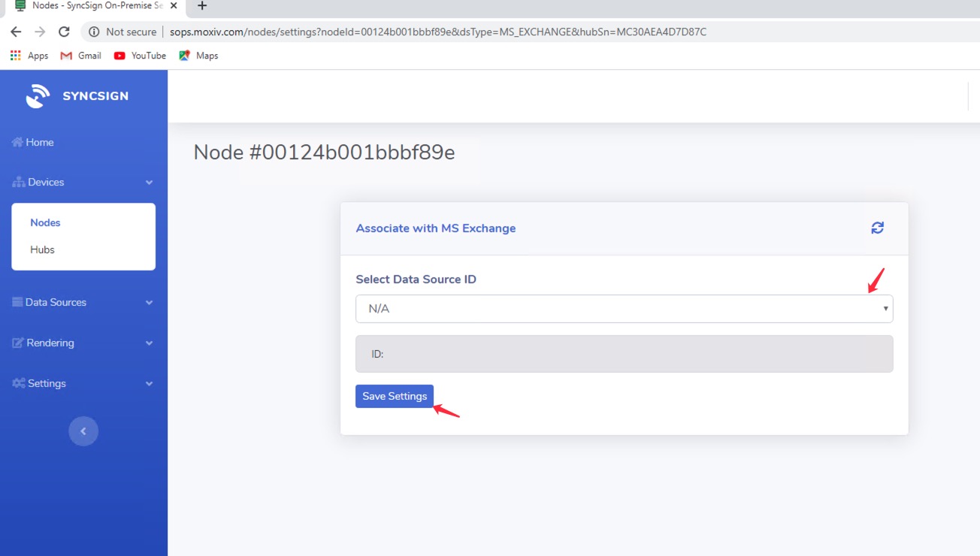Select Hubs in the Devices submenu
The width and height of the screenshot is (980, 556).
pos(42,249)
